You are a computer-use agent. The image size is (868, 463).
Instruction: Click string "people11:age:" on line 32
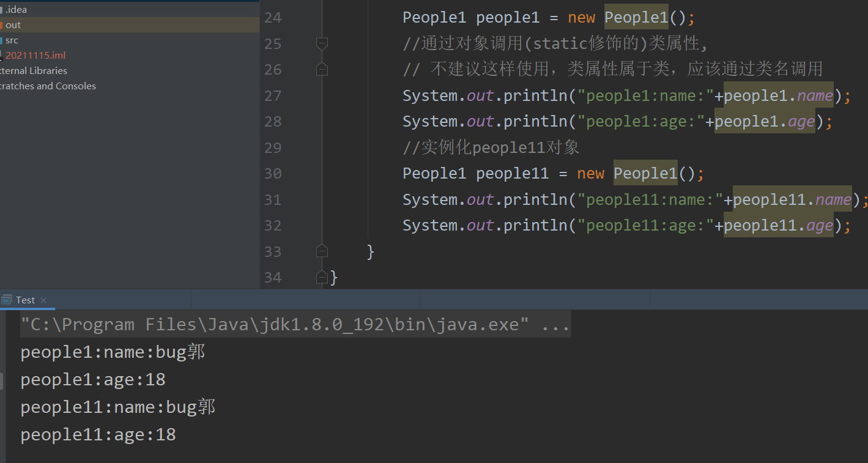646,226
